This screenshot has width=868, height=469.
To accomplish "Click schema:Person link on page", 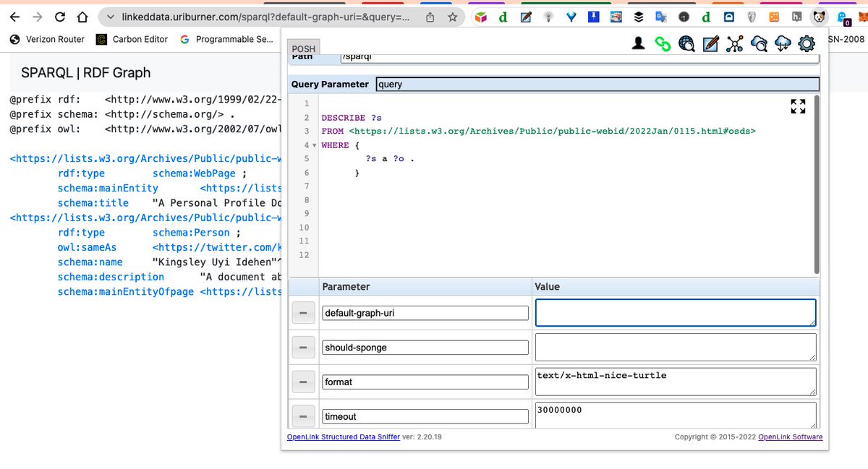I will [x=191, y=233].
